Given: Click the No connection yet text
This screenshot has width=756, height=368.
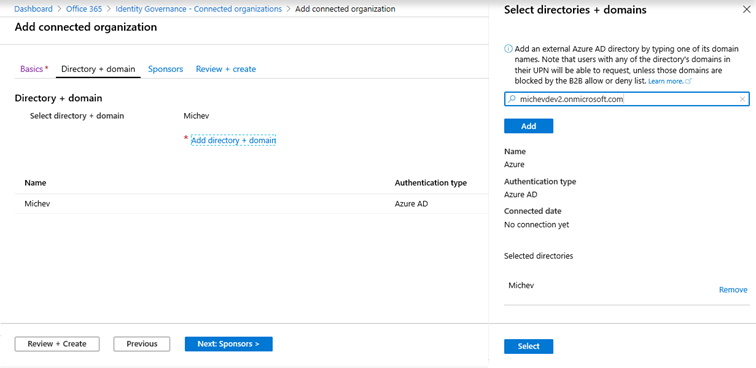Looking at the screenshot, I should tap(537, 225).
